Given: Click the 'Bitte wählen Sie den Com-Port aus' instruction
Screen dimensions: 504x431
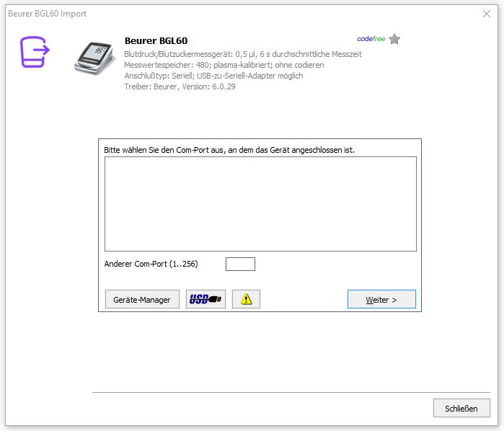Looking at the screenshot, I should 229,150.
